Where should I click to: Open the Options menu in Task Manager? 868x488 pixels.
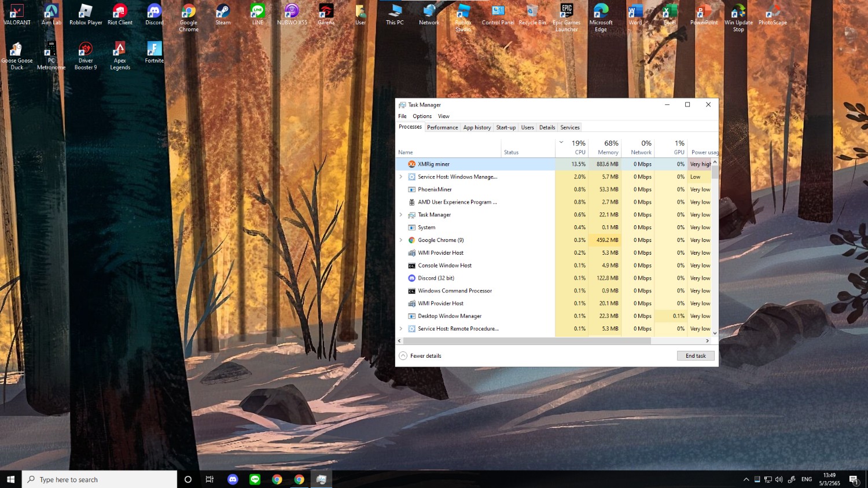[x=422, y=116]
